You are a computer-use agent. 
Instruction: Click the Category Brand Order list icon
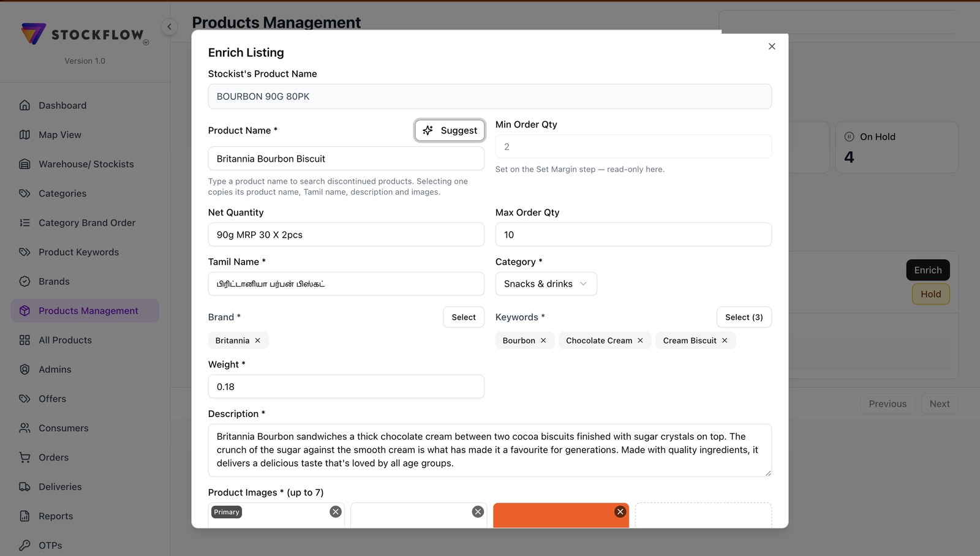click(24, 223)
